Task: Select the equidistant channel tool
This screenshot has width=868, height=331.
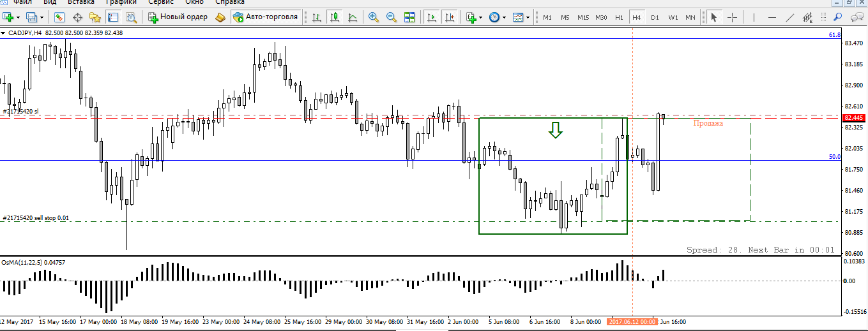Action: 808,17
